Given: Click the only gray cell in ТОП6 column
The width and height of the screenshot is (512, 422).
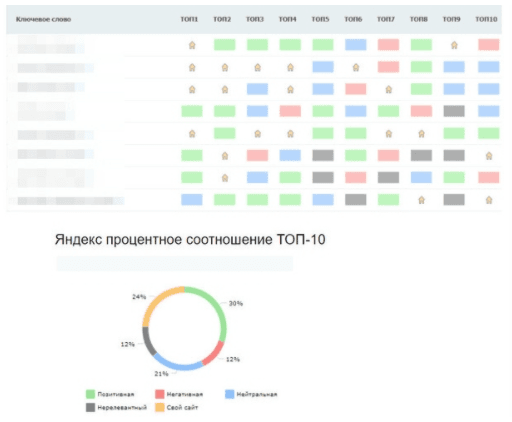Looking at the screenshot, I should pyautogui.click(x=356, y=200).
